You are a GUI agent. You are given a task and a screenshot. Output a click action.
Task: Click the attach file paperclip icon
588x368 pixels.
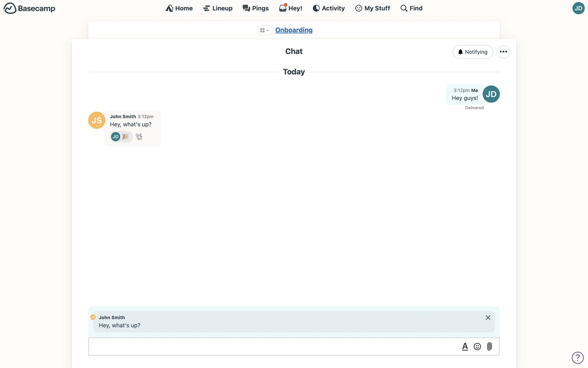[x=489, y=347]
